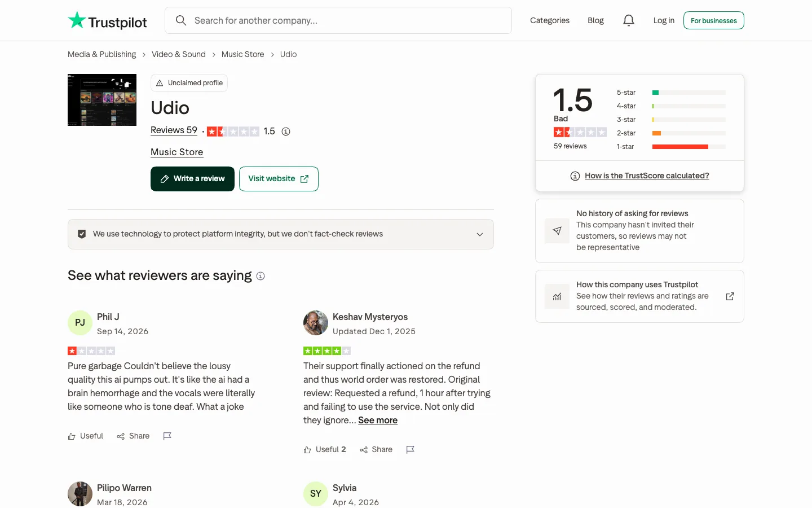
Task: Go to Media & Publishing breadcrumb
Action: (x=102, y=54)
